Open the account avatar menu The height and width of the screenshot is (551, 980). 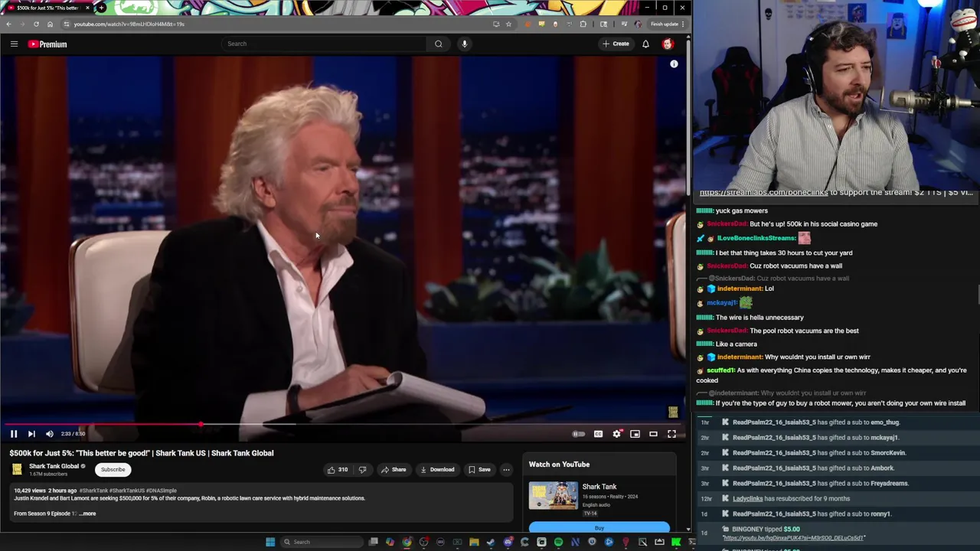tap(668, 44)
